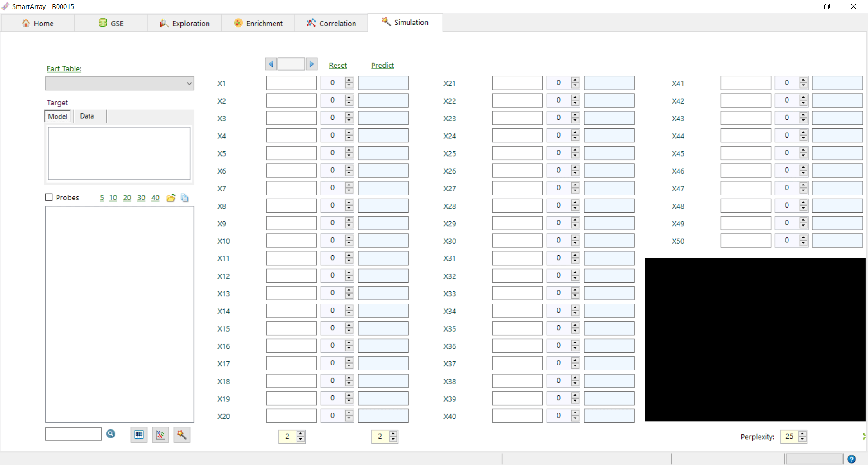Decrease the X12 spinner value

(349, 278)
